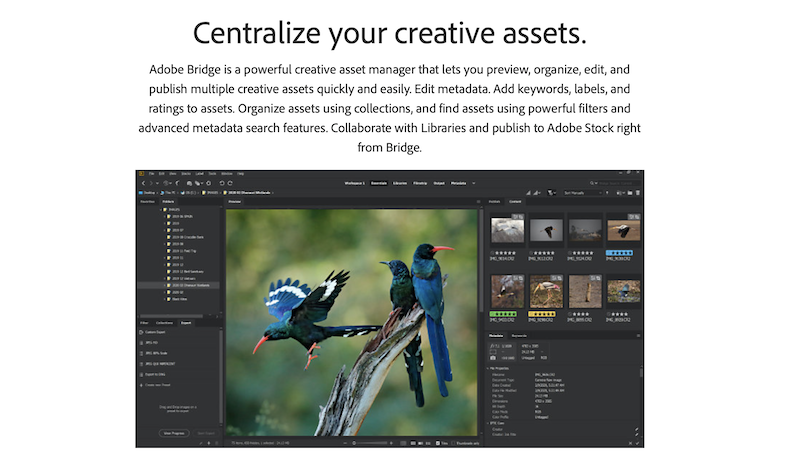Toggle the Thumbnails only checkbox
The image size is (800, 461).
tap(454, 443)
